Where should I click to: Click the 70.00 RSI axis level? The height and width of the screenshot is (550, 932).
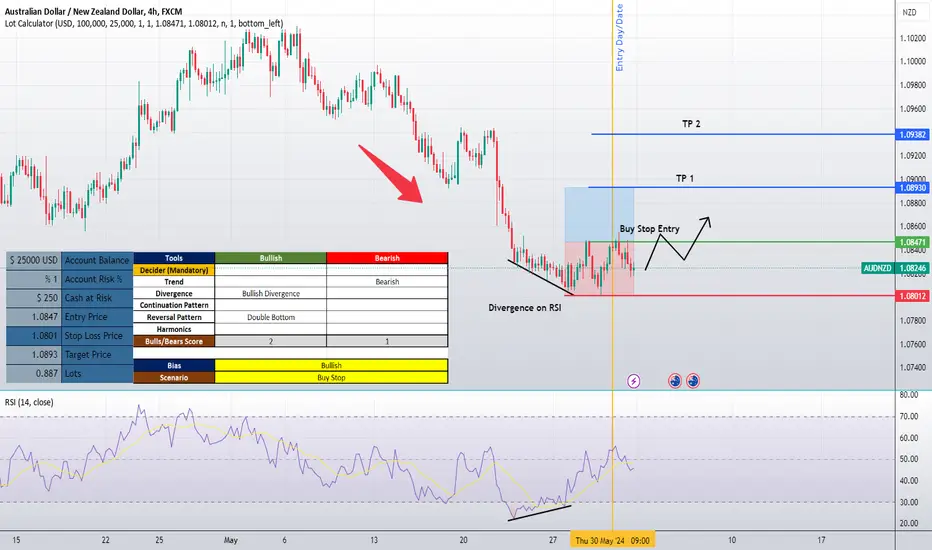pyautogui.click(x=909, y=416)
